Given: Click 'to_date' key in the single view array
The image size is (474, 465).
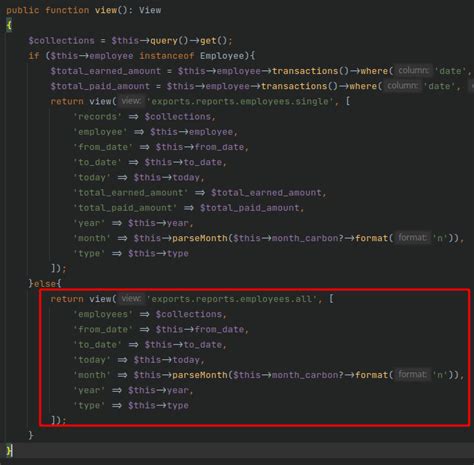Looking at the screenshot, I should point(97,162).
